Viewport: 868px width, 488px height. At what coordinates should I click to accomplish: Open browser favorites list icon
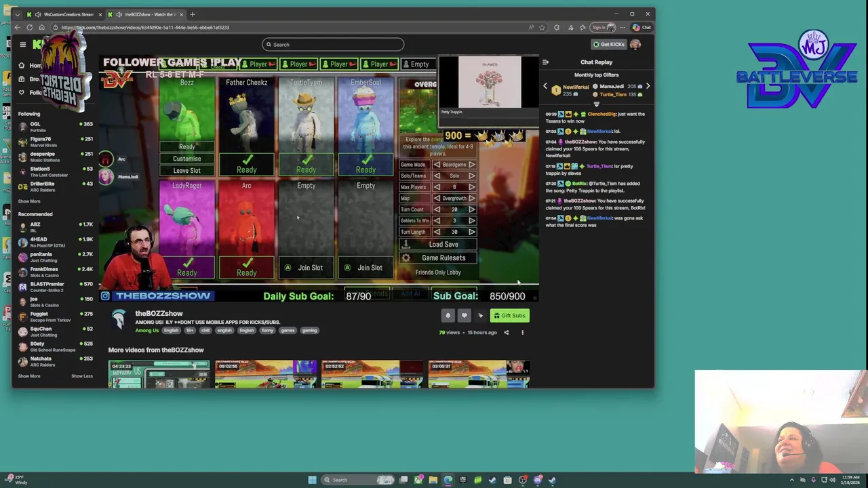583,28
